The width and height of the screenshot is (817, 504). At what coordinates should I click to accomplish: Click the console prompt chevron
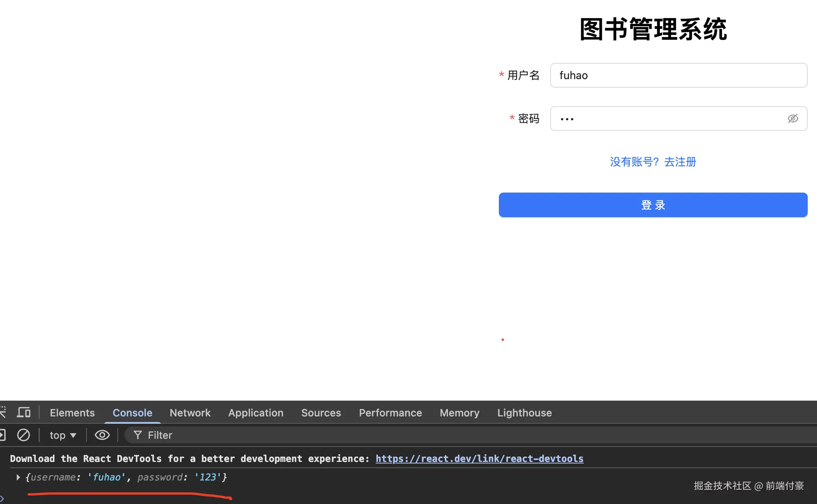2,498
